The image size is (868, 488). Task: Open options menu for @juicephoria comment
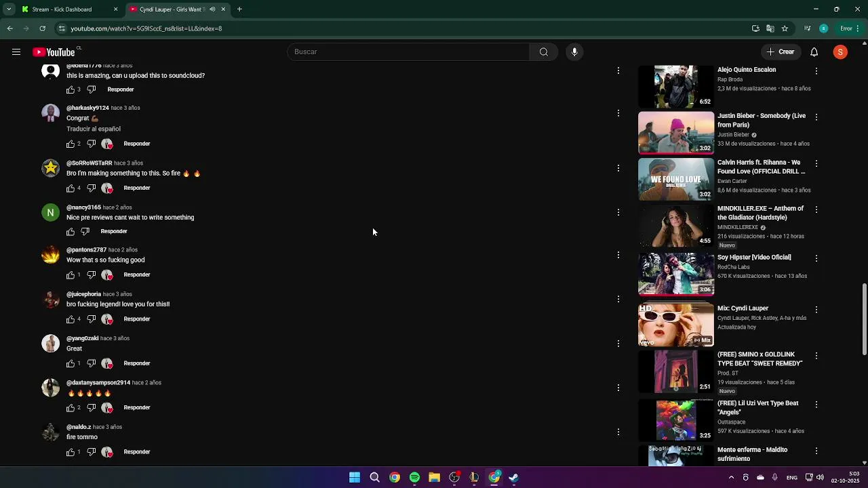point(618,299)
